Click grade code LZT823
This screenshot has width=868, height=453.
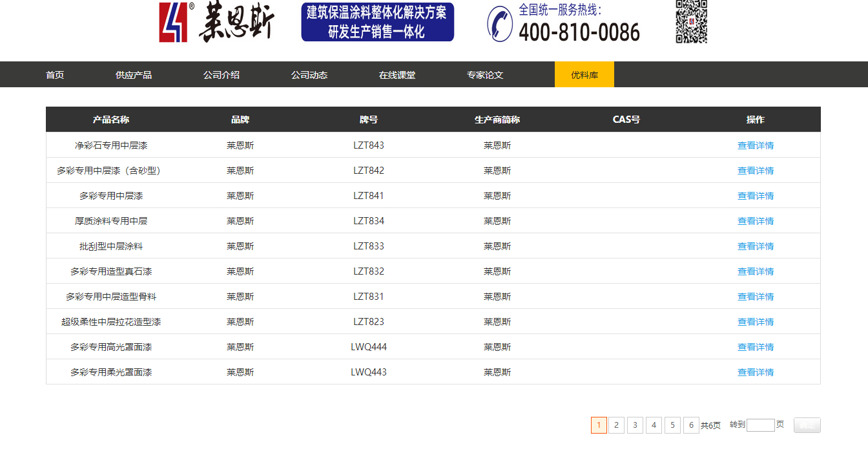(x=369, y=322)
